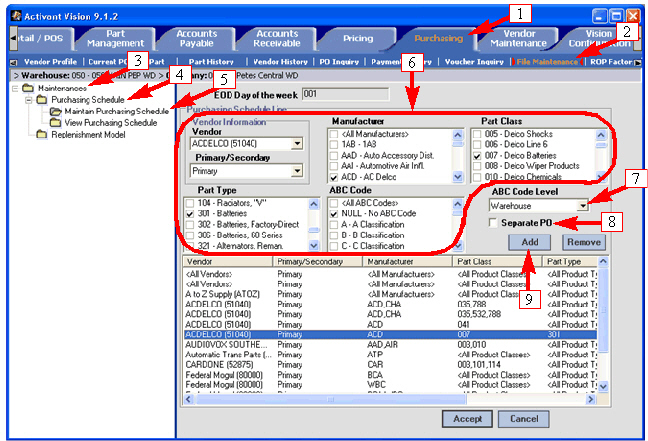Image resolution: width=648 pixels, height=441 pixels.
Task: Click the View Purchasing Schedule folder icon
Action: [x=55, y=123]
